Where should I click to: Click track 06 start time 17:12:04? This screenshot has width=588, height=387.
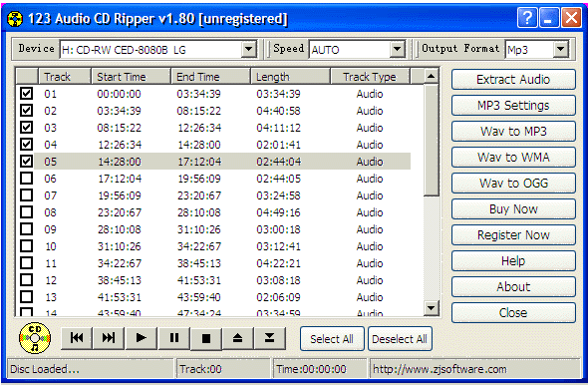coord(120,179)
